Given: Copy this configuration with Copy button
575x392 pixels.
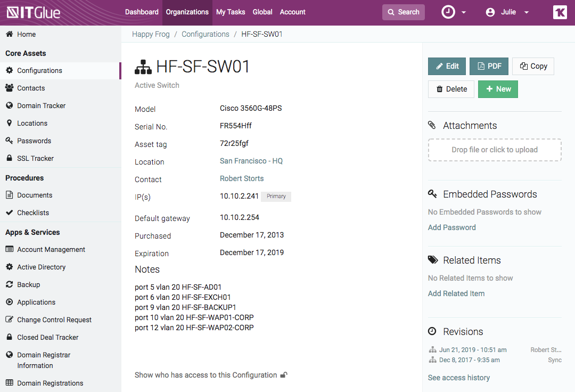Looking at the screenshot, I should coord(533,66).
